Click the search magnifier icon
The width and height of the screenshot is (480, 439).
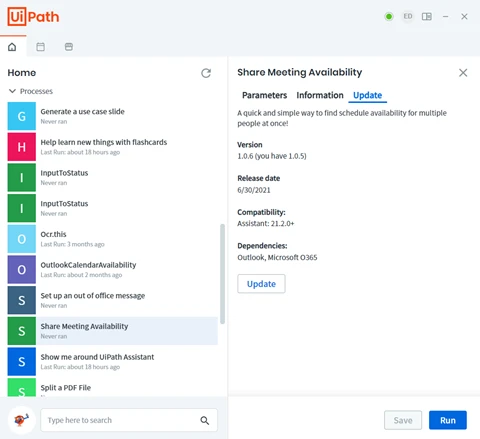tap(205, 420)
